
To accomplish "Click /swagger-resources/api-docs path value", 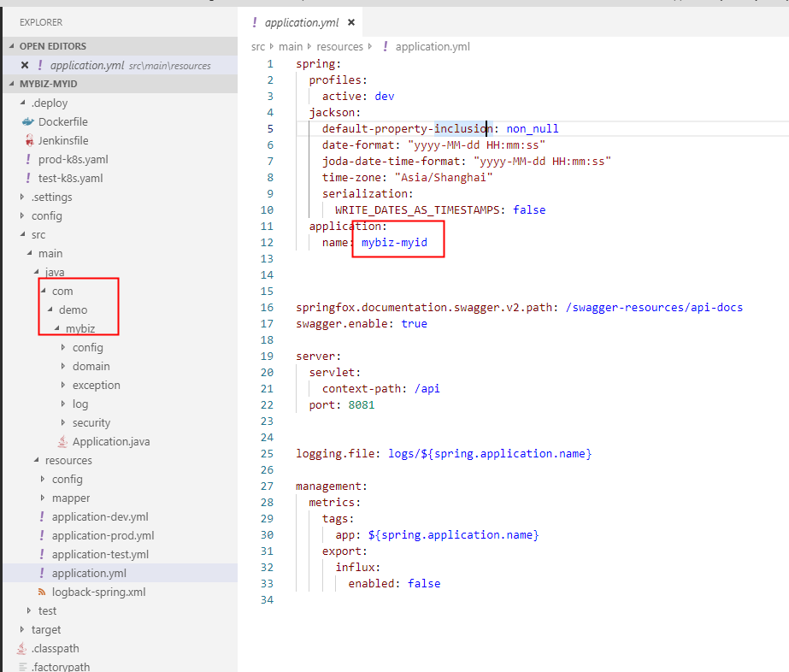I will coord(654,307).
